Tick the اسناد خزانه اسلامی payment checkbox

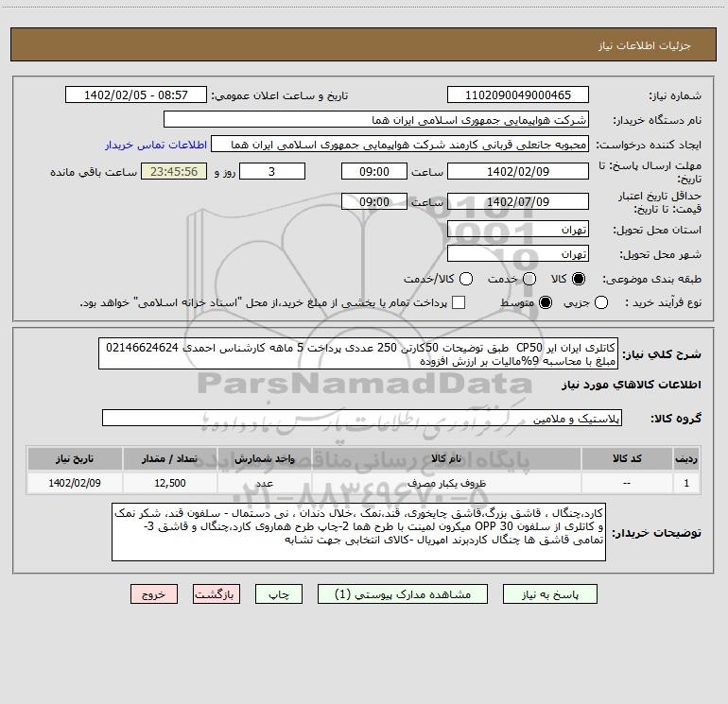point(459,302)
